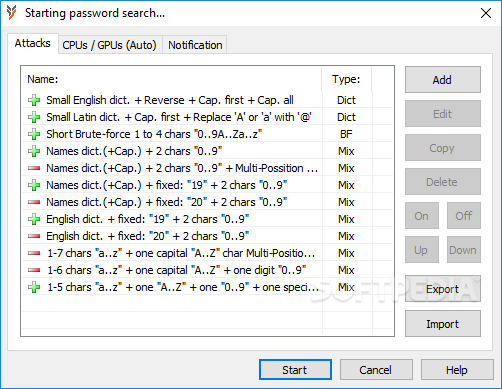The height and width of the screenshot is (389, 502).
Task: Open the Notification tab
Action: coord(195,45)
